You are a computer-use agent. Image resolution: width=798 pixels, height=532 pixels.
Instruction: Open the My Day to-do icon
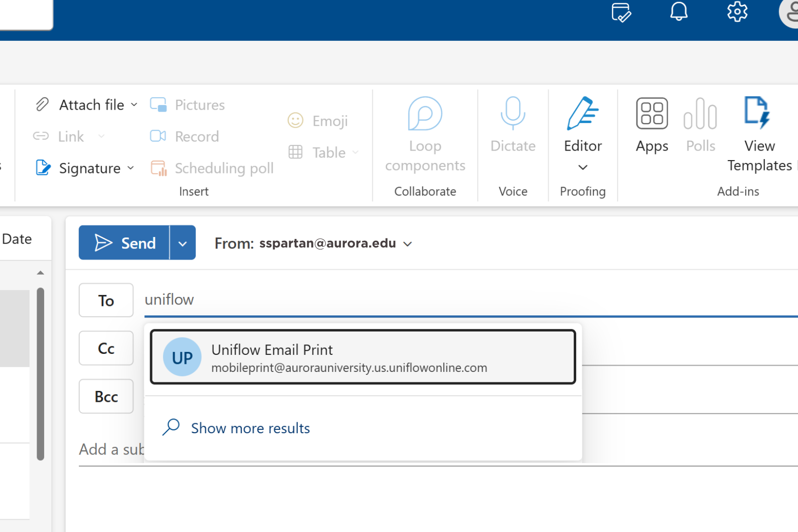[x=621, y=12]
